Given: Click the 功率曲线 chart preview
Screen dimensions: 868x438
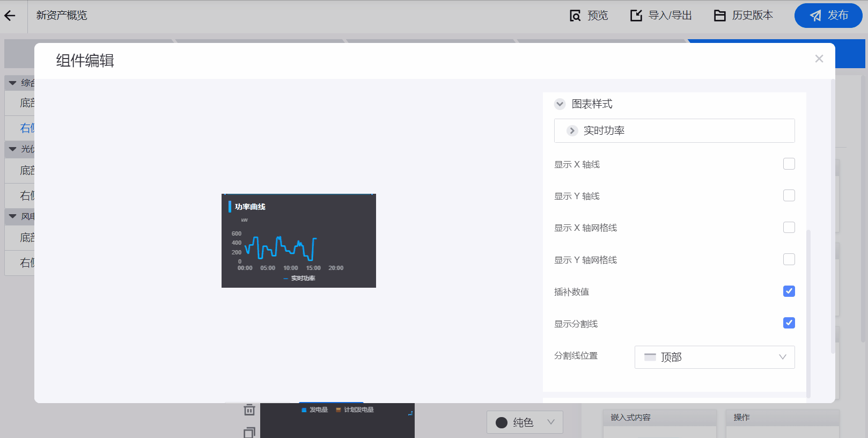Looking at the screenshot, I should (298, 240).
